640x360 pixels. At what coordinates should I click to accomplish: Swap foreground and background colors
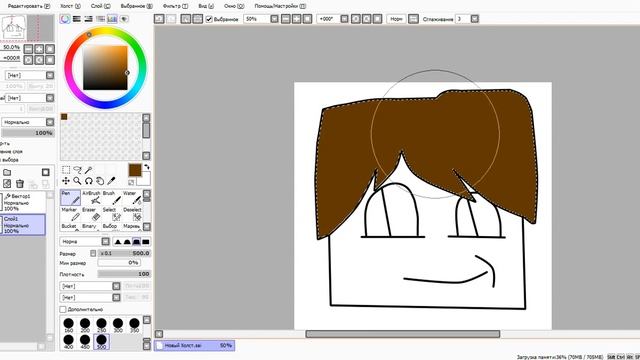pos(147,167)
